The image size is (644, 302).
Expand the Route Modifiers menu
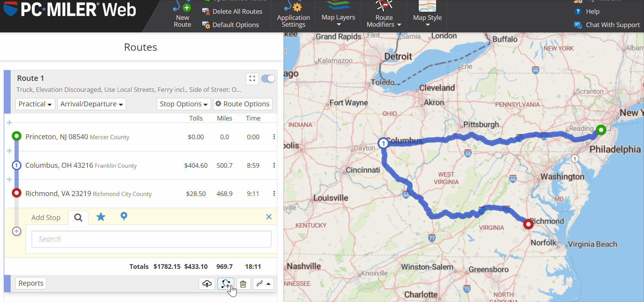coord(384,14)
